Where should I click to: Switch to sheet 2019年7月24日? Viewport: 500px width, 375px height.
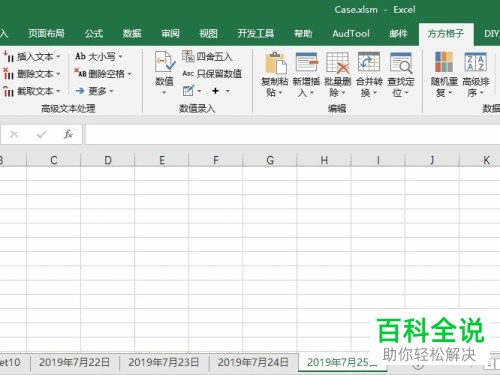tap(253, 362)
